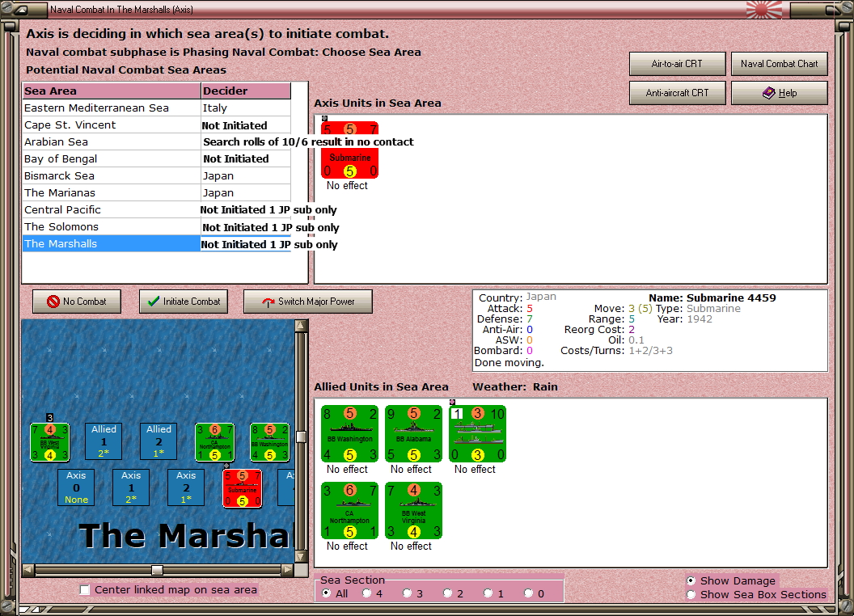
Task: Select the All sea section radio button
Action: click(x=326, y=593)
